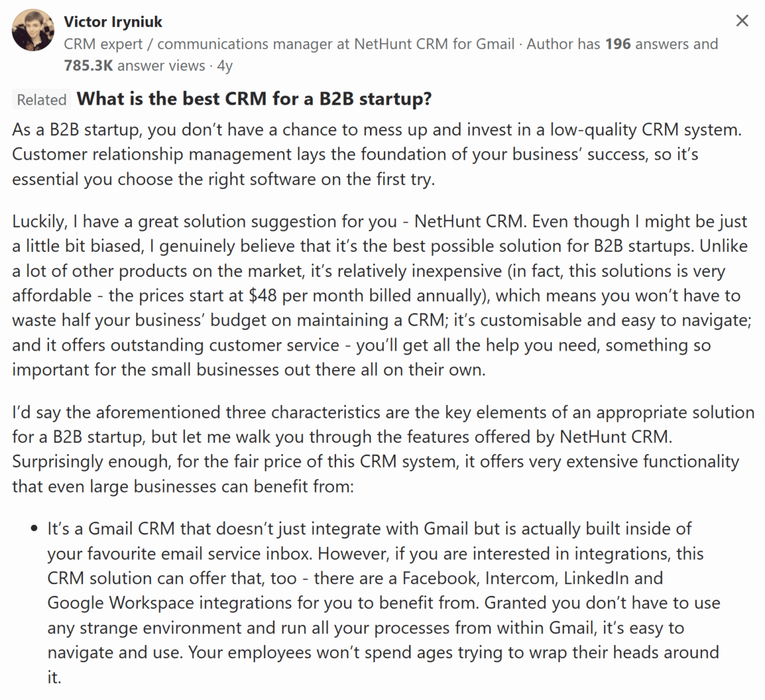Click the bold "785.3K" answer views count

88,65
